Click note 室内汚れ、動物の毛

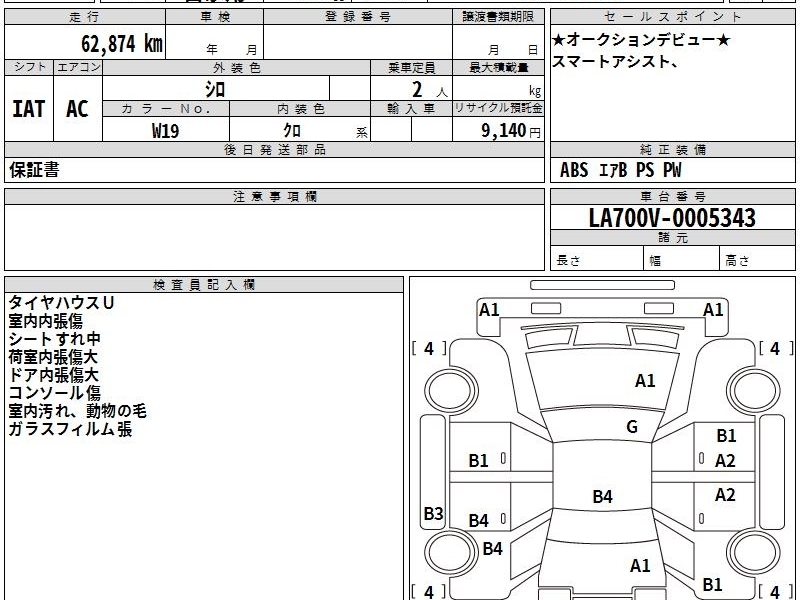click(x=78, y=411)
